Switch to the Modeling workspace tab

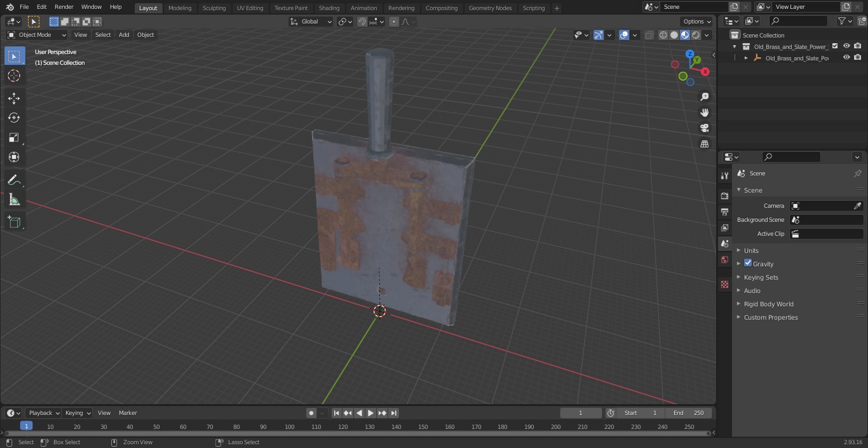pos(180,8)
